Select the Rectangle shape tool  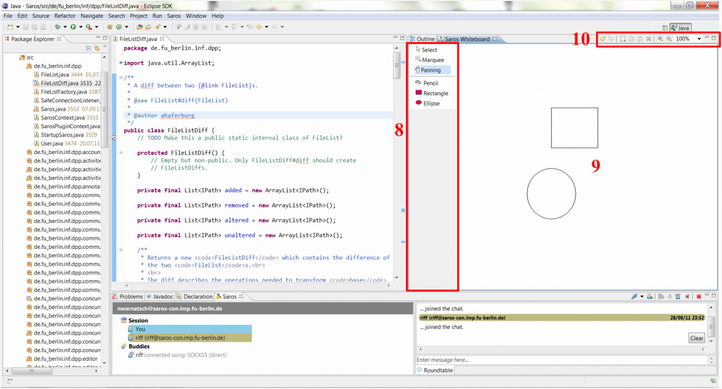click(431, 93)
